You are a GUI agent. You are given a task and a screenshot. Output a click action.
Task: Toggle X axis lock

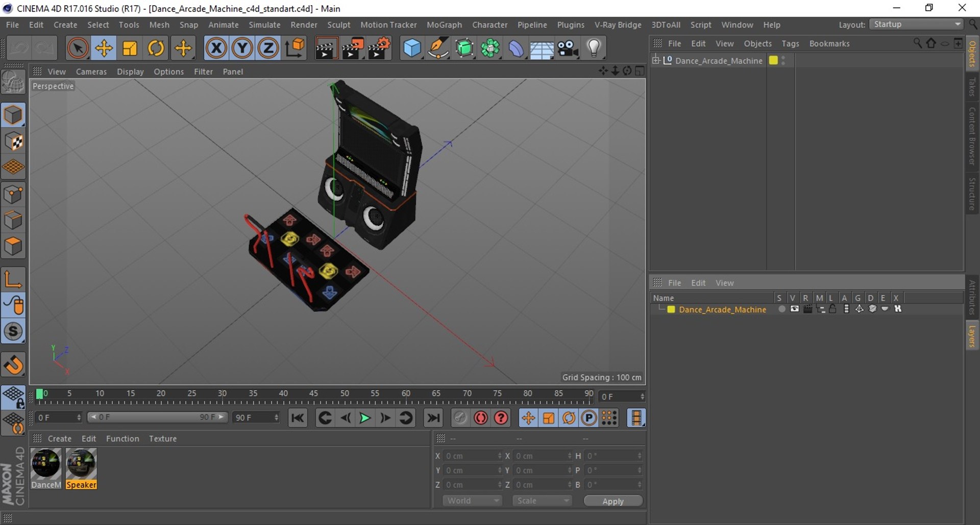click(216, 49)
